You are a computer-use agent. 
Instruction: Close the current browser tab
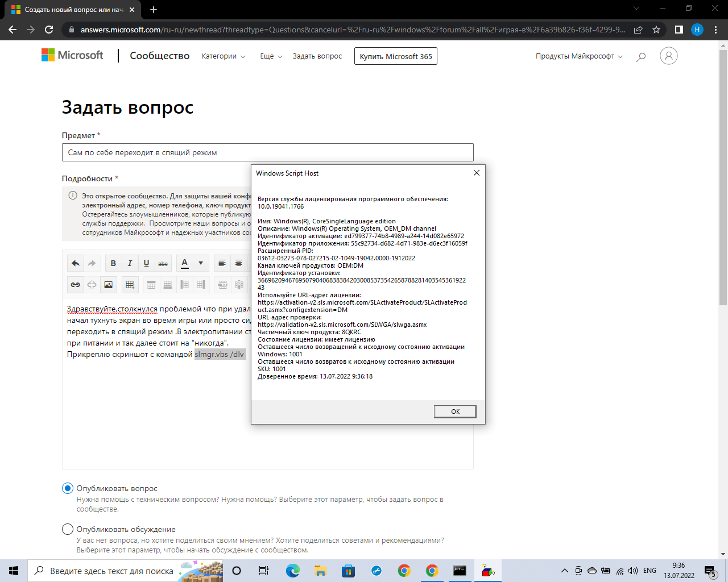click(x=132, y=10)
